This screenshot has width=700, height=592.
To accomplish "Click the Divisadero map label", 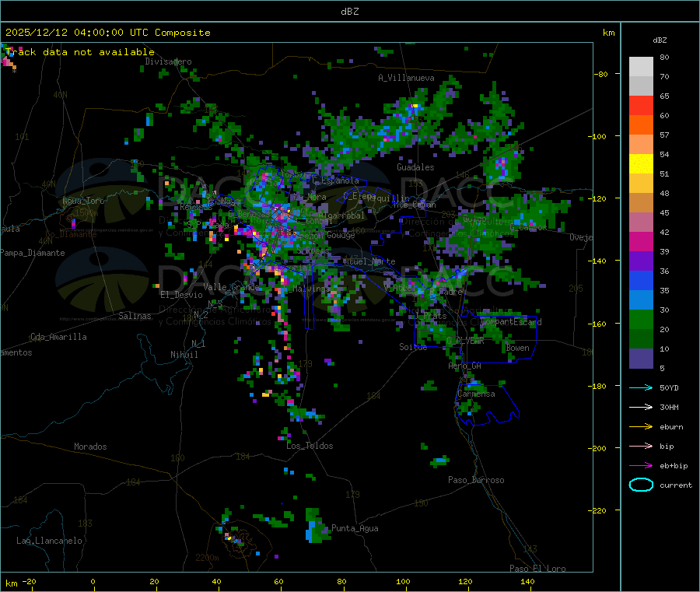I will [x=168, y=61].
